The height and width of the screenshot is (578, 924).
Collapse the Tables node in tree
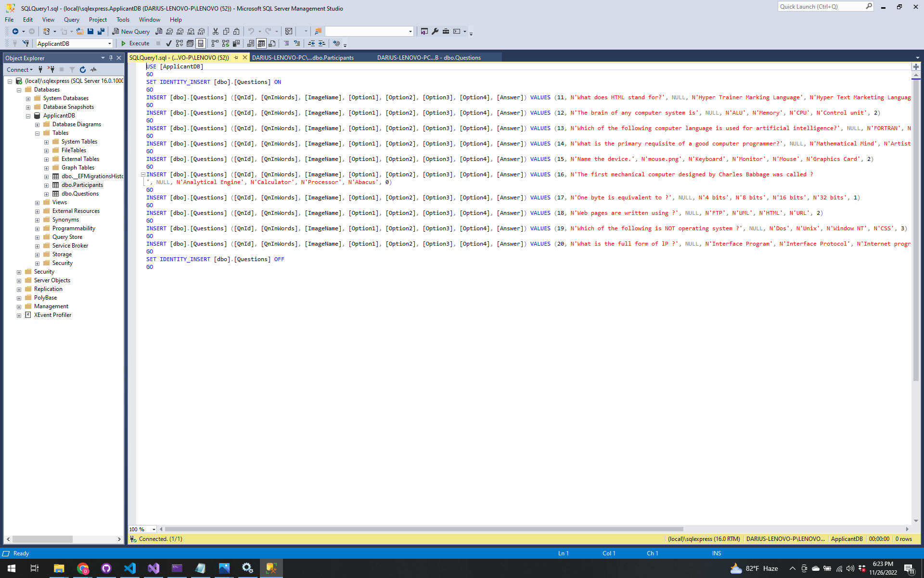point(37,133)
